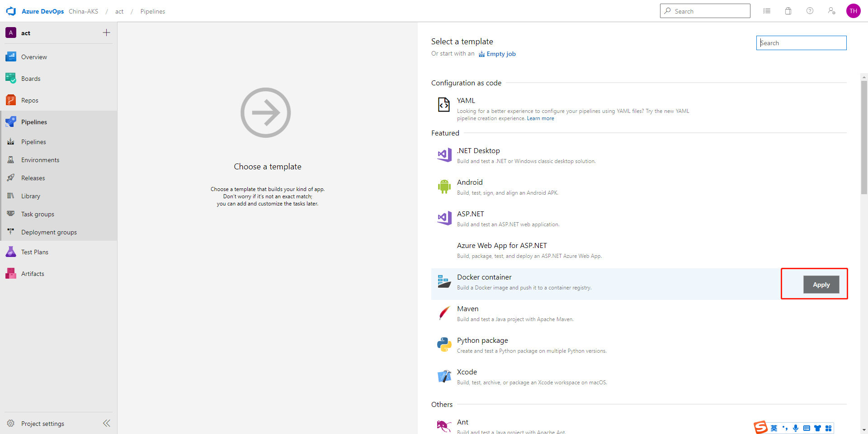The image size is (868, 434).
Task: Open the Boards menu item
Action: [59, 79]
